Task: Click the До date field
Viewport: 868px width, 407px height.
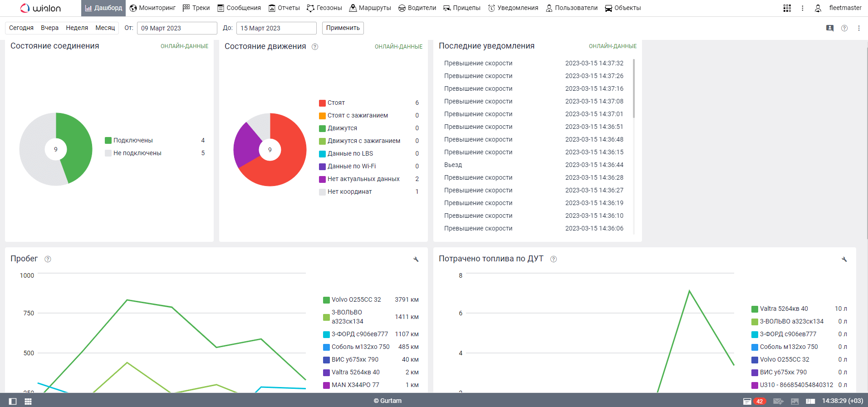Action: click(x=276, y=28)
